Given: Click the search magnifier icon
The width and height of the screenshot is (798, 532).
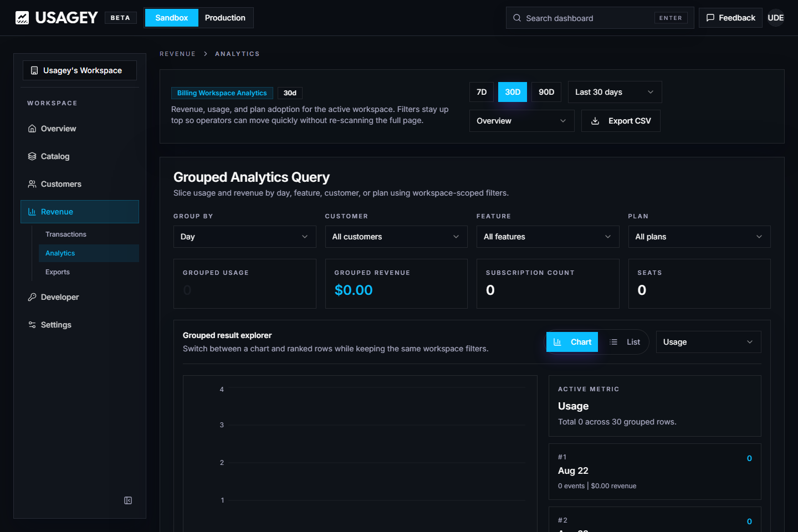Looking at the screenshot, I should [x=517, y=18].
